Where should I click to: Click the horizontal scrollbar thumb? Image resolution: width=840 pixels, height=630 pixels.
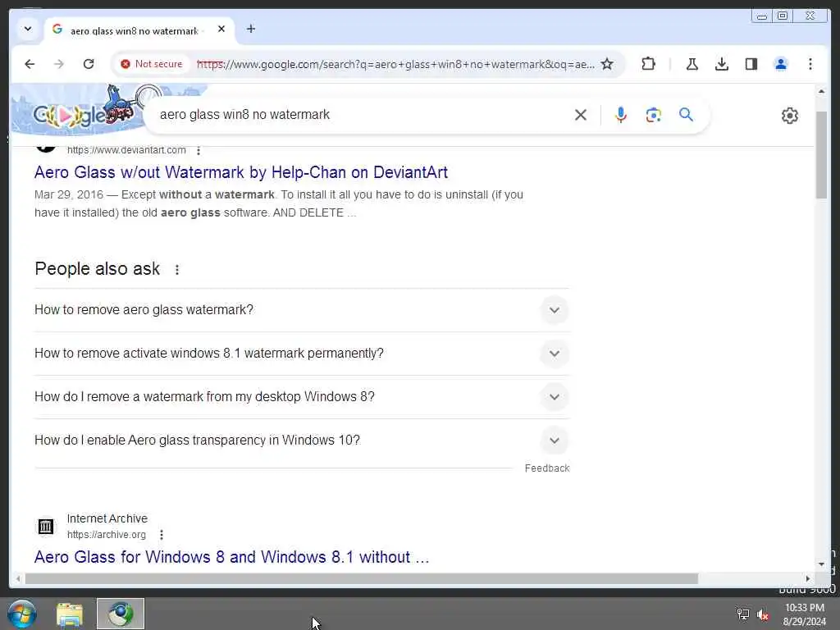click(x=362, y=579)
